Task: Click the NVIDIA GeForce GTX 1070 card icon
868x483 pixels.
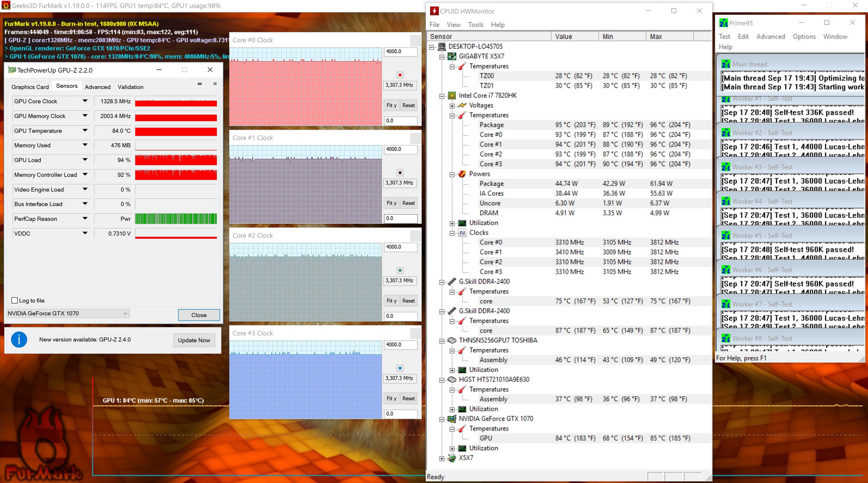Action: pyautogui.click(x=452, y=419)
